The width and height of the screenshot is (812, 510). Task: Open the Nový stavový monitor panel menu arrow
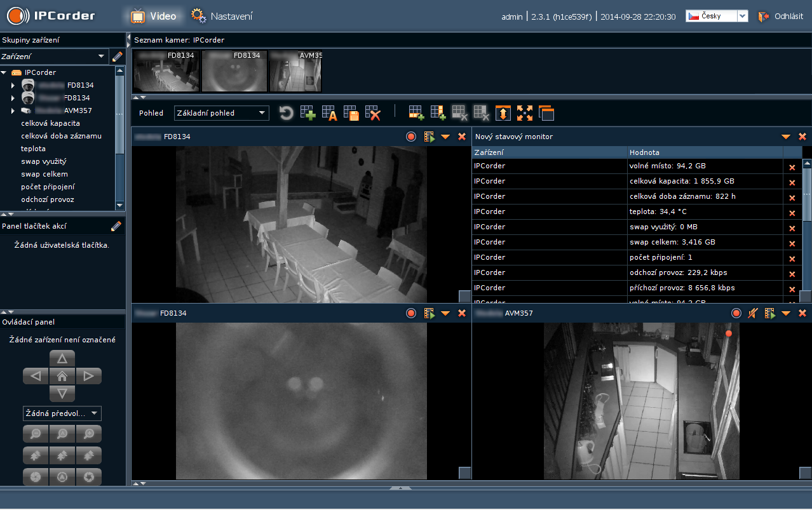coord(786,137)
